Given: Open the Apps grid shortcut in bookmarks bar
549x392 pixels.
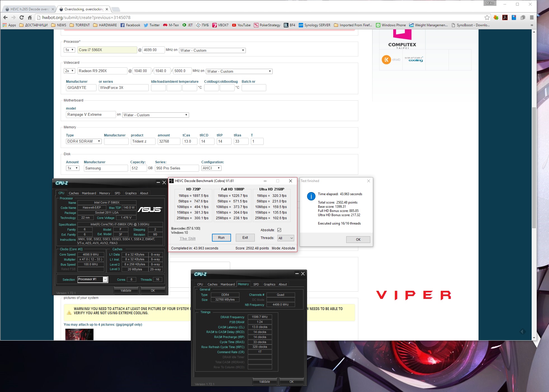Looking at the screenshot, I should 9,25.
